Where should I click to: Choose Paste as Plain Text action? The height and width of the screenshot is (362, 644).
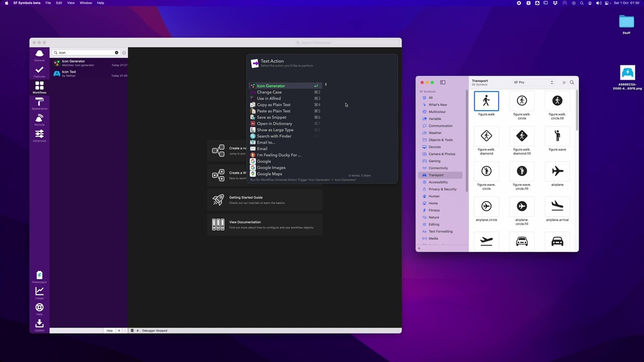coord(285,111)
